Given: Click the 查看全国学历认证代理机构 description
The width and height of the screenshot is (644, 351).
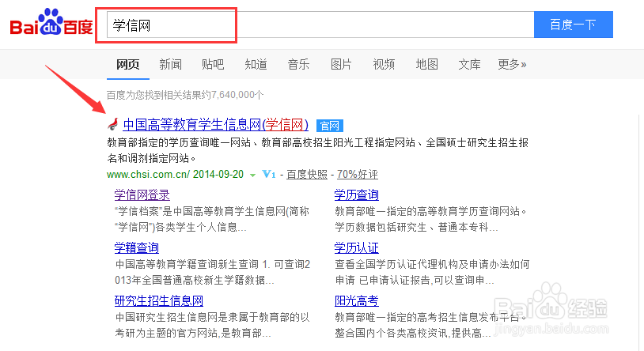Looking at the screenshot, I should coord(432,272).
